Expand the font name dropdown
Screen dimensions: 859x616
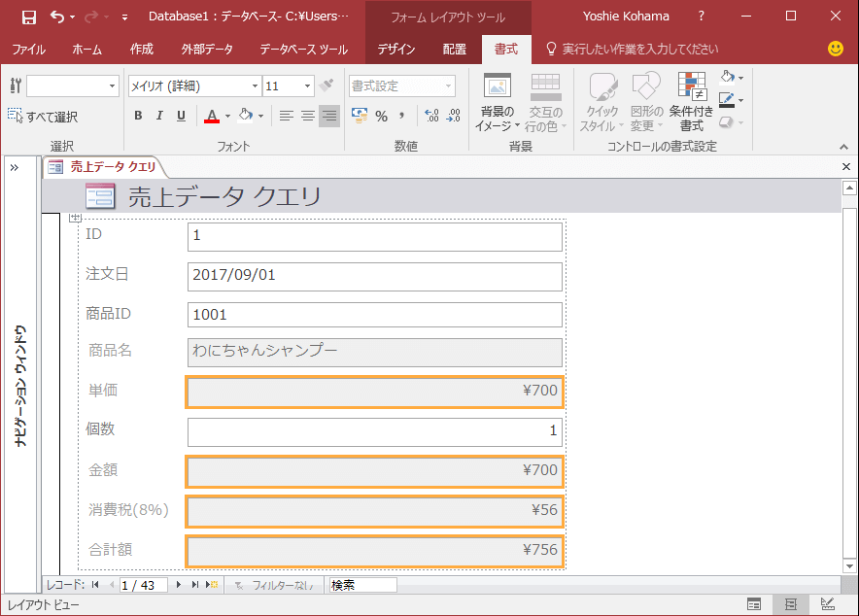255,86
